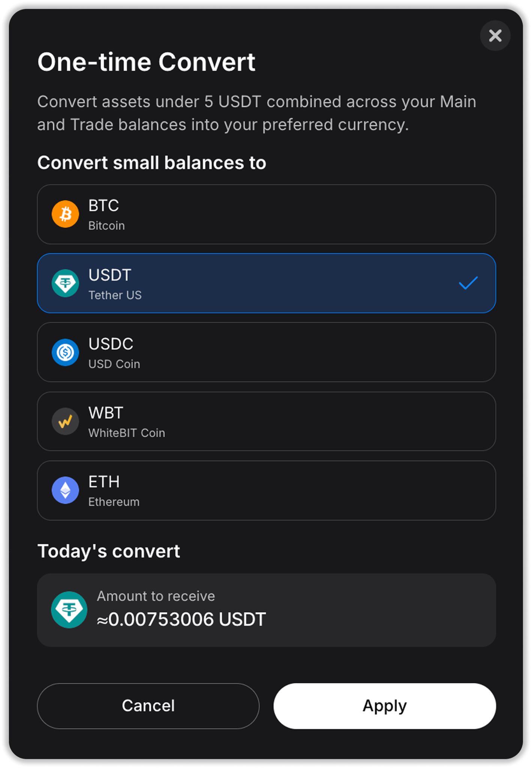Image resolution: width=532 pixels, height=768 pixels.
Task: Click the Bitcoin subtitle text
Action: [x=106, y=226]
